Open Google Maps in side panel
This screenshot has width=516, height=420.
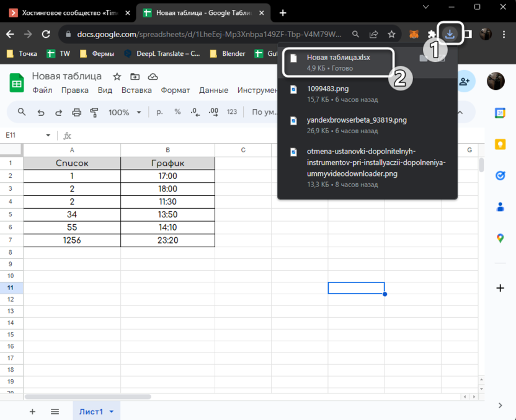[500, 238]
